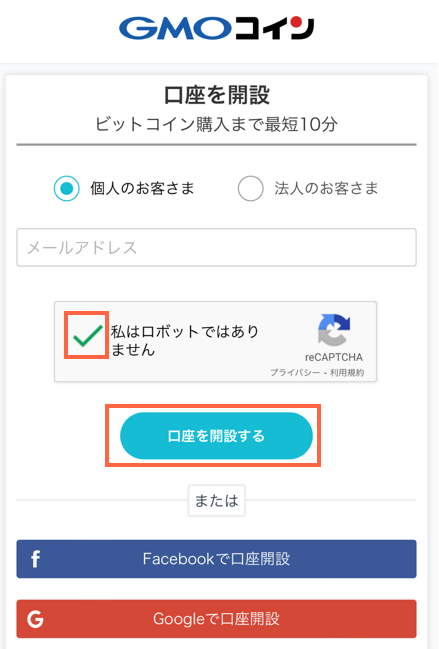Click the reCAPTCHA logo icon
Viewport: 439px width, 649px height.
(334, 330)
